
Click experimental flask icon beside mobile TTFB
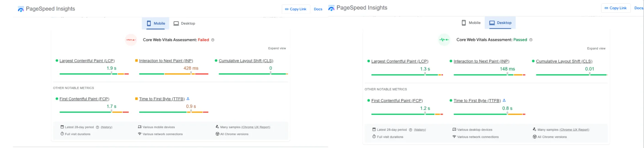(x=188, y=99)
